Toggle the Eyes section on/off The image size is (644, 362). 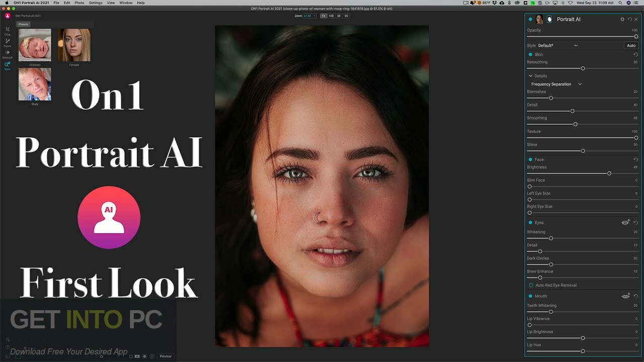tap(530, 222)
